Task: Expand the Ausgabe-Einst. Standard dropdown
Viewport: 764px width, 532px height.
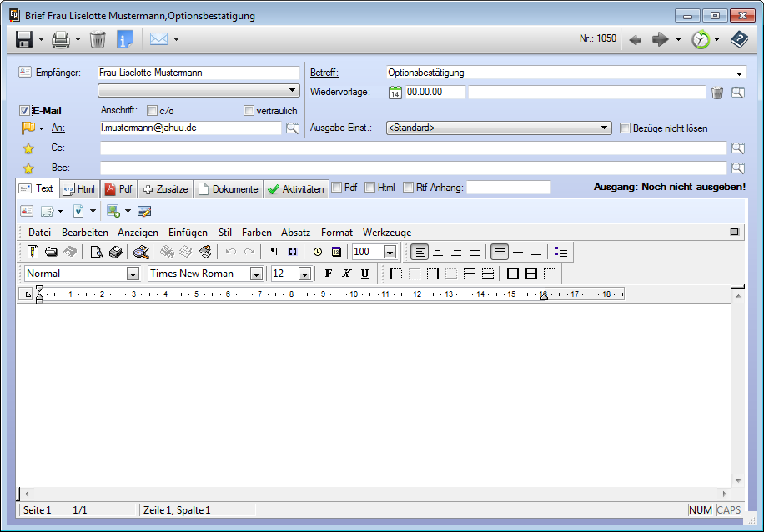Action: point(606,128)
